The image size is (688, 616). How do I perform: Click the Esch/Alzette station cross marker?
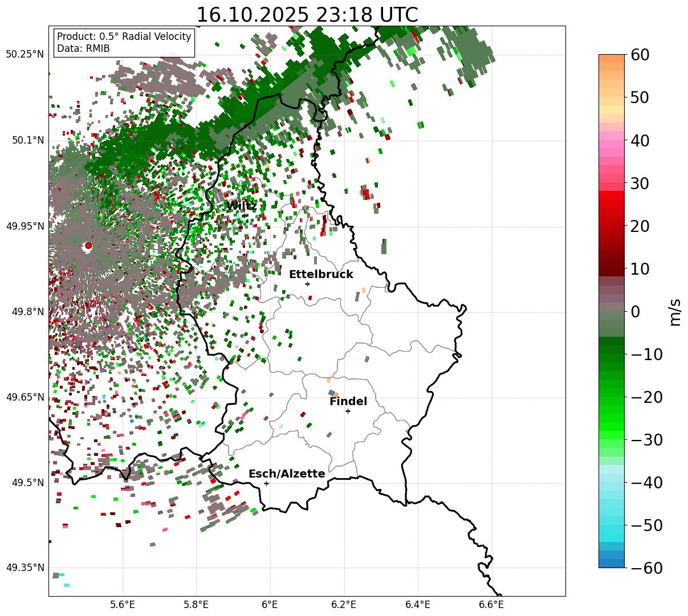pos(266,483)
